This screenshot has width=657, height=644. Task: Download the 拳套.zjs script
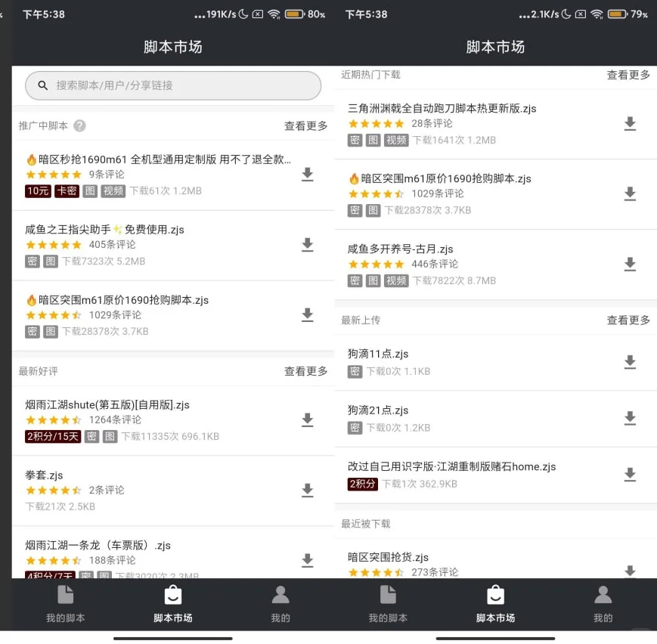point(307,491)
